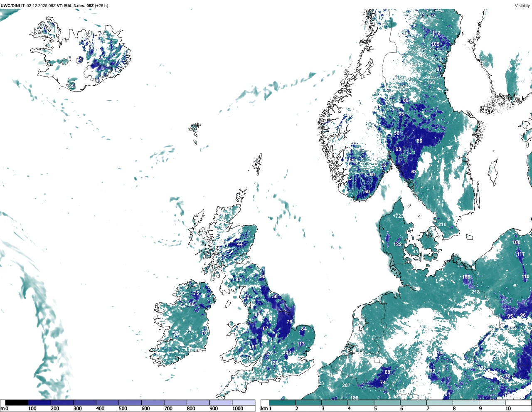Pick the 8–9 km legend swatch
The height and width of the screenshot is (412, 532).
466,402
